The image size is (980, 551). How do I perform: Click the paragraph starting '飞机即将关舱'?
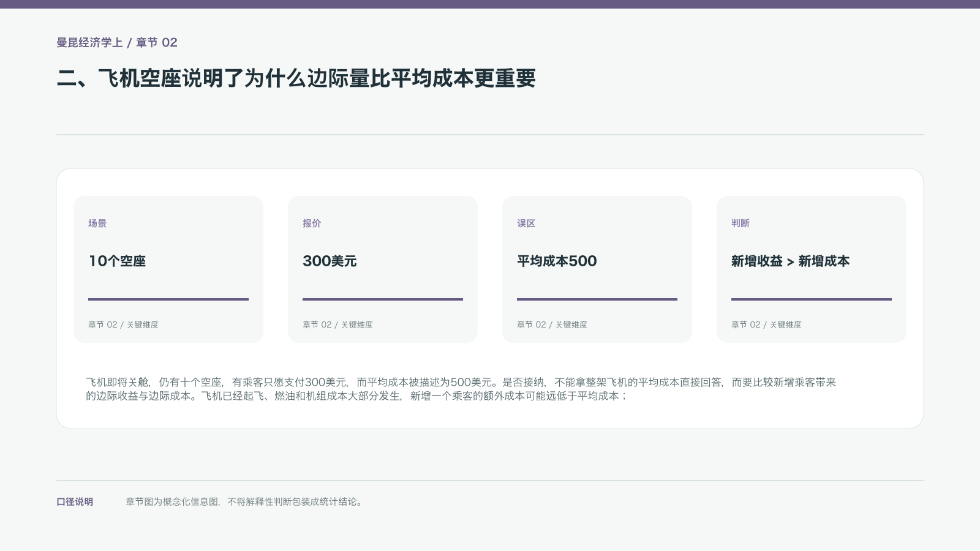pyautogui.click(x=461, y=389)
